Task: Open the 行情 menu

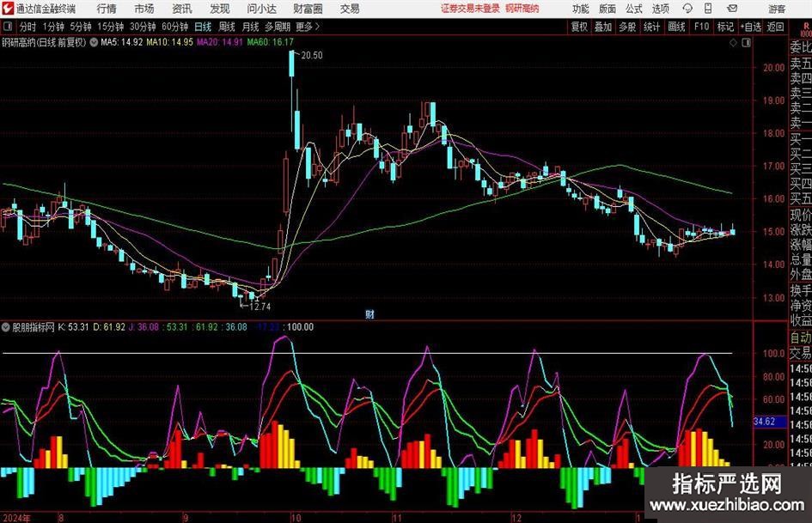Action: [107, 9]
